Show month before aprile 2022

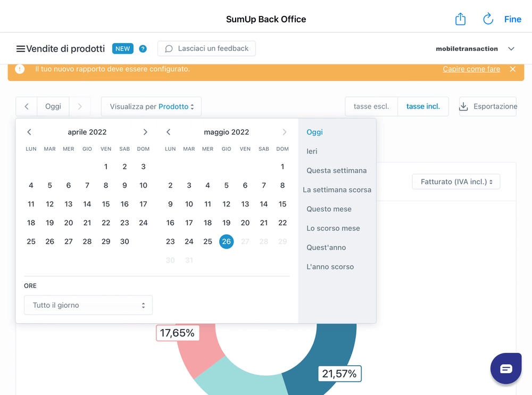point(29,132)
